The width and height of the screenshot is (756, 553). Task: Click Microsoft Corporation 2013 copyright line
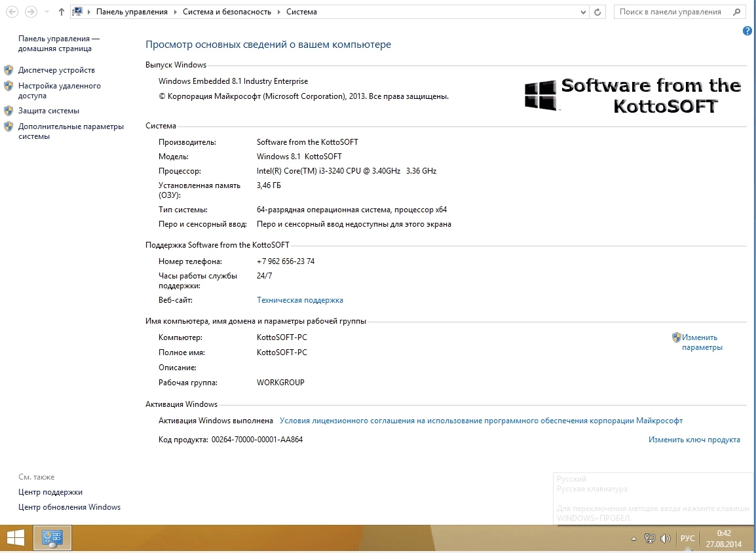click(304, 96)
